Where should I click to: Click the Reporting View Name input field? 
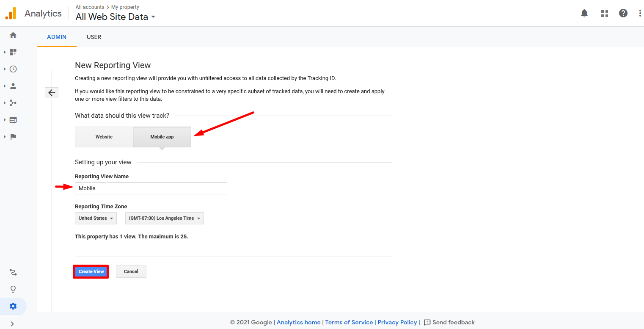(x=151, y=188)
